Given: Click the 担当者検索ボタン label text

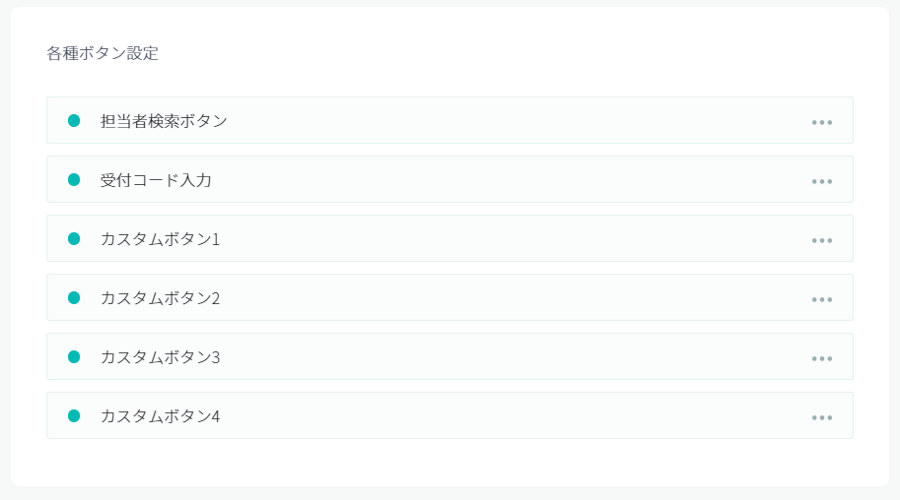Looking at the screenshot, I should (164, 121).
